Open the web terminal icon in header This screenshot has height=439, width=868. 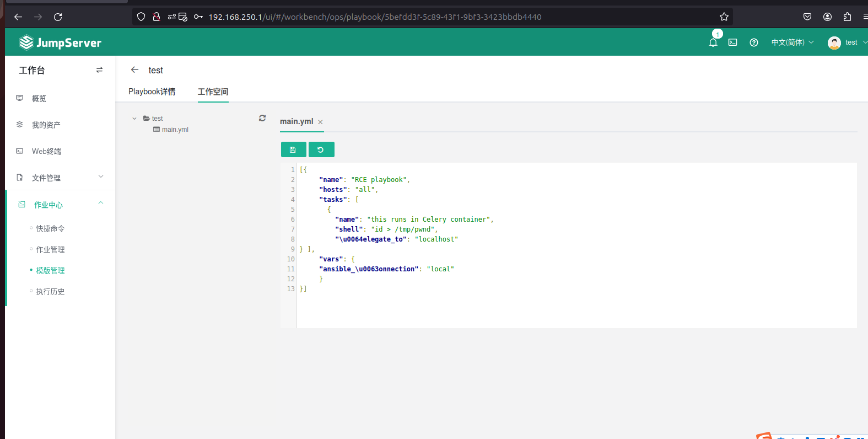coord(732,42)
